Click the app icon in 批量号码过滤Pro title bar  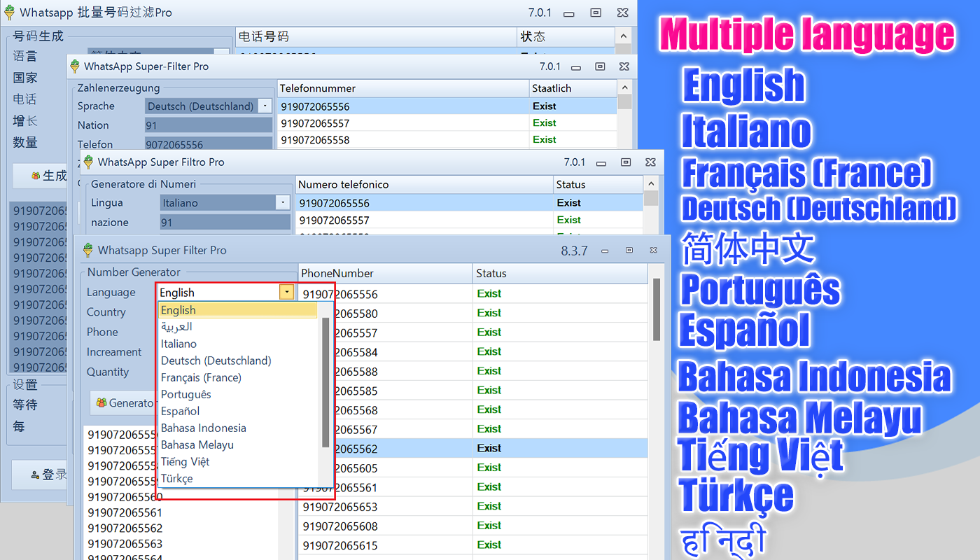10,12
